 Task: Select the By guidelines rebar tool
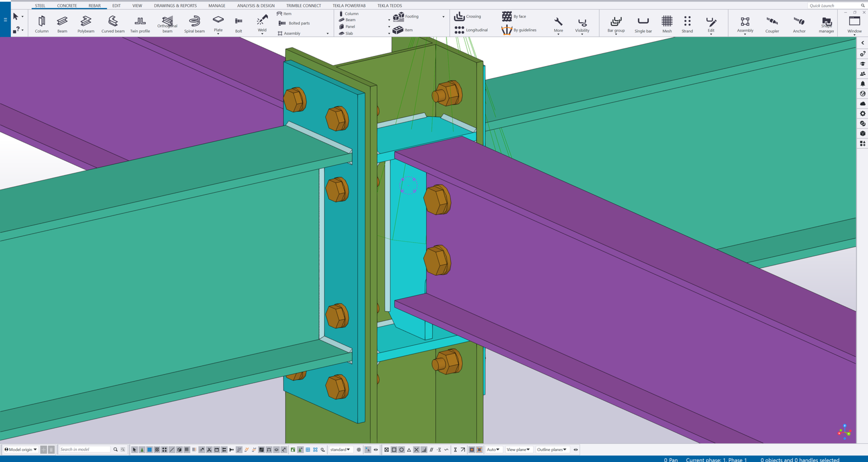click(519, 30)
